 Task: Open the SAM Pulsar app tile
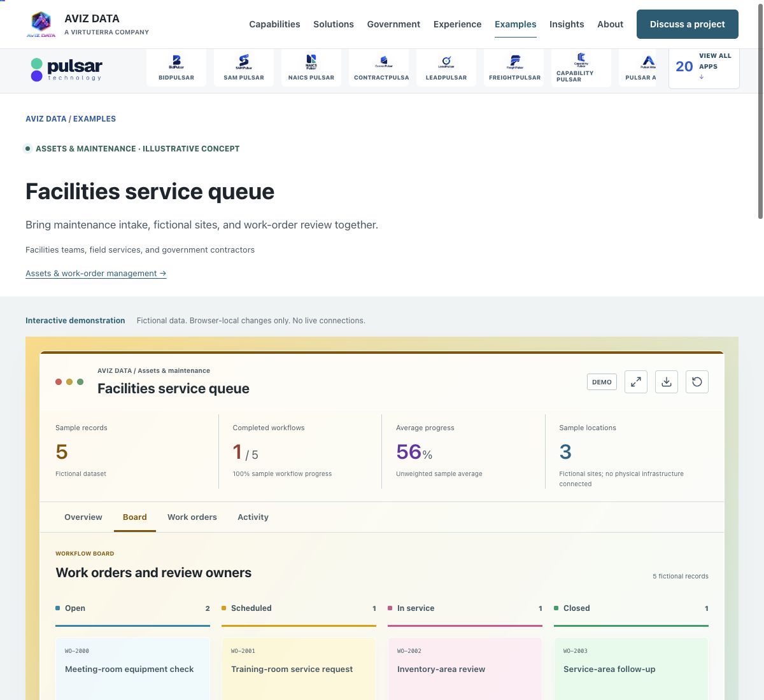tap(244, 68)
